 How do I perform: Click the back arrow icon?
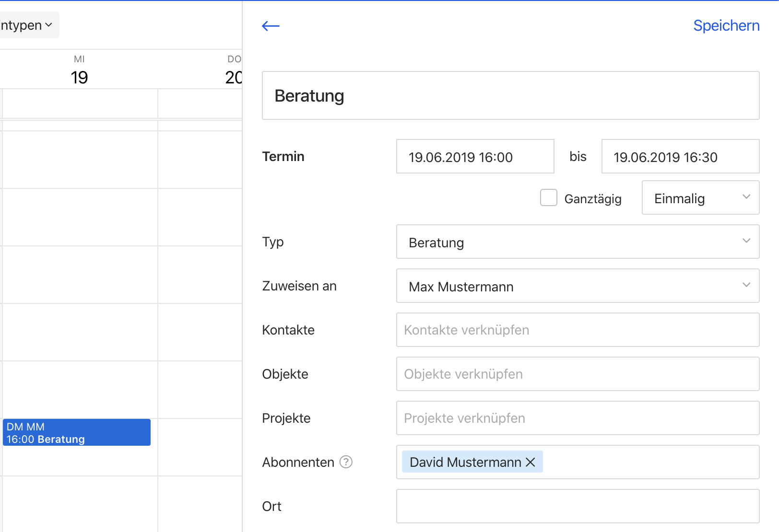[271, 26]
